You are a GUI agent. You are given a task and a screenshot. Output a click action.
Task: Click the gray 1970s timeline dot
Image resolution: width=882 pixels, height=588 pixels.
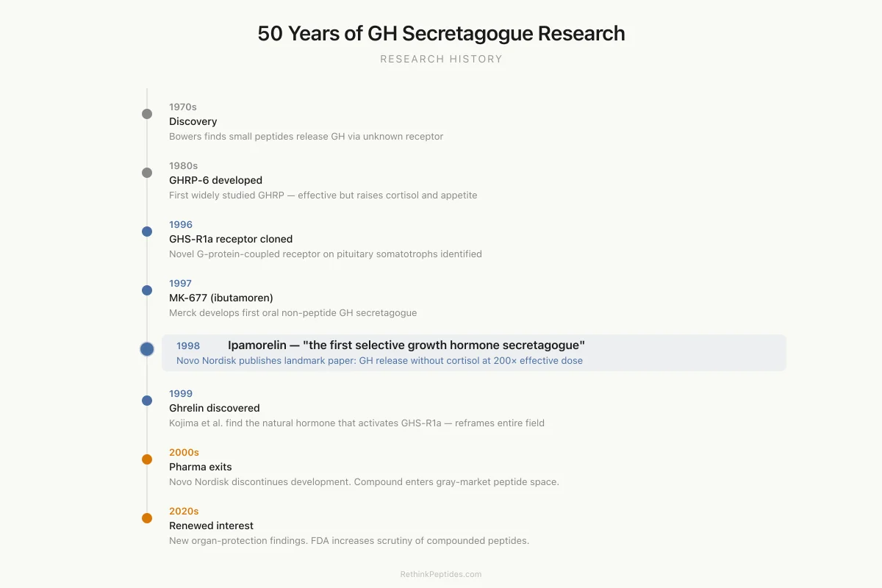(x=147, y=114)
